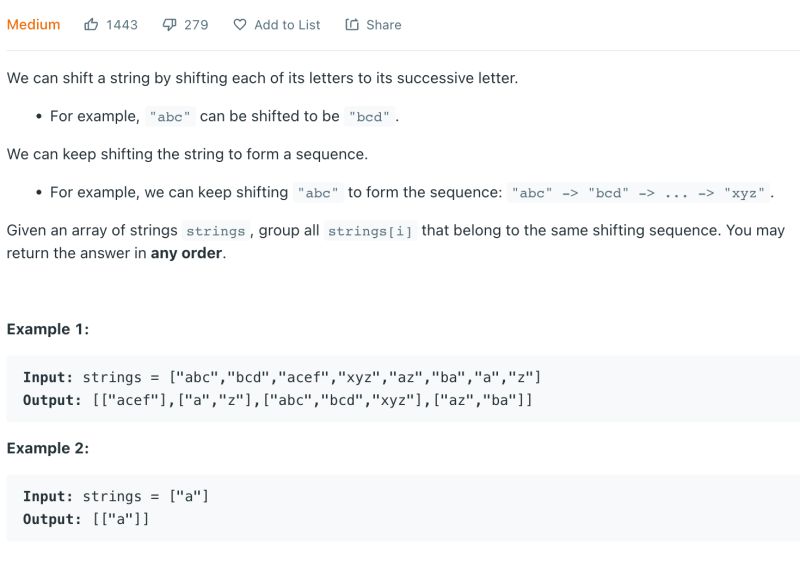
Task: Click the inline code "abc" in the first bullet
Action: 170,117
